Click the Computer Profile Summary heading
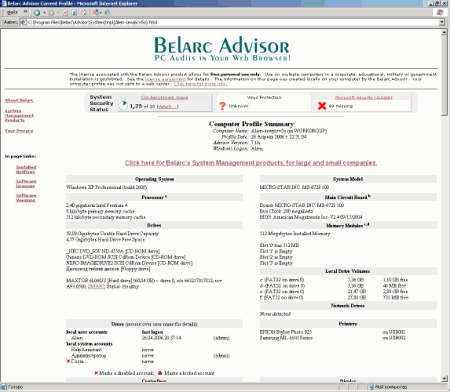Viewport: 450px width, 392px height. 251,124
